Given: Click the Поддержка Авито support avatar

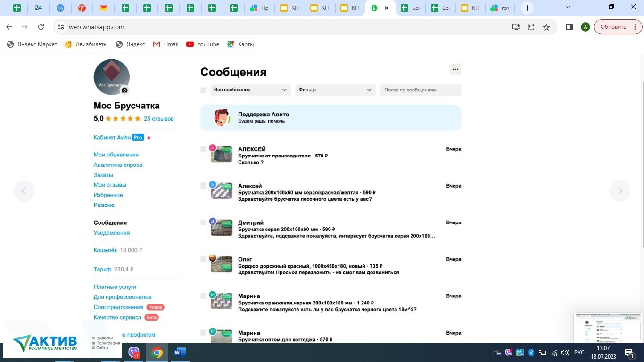Looking at the screenshot, I should point(222,117).
